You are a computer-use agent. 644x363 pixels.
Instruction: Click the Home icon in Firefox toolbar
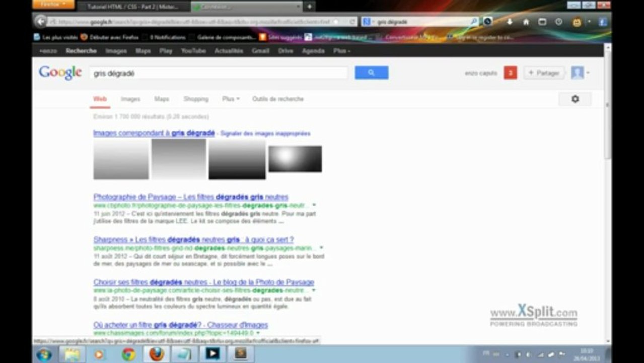526,22
